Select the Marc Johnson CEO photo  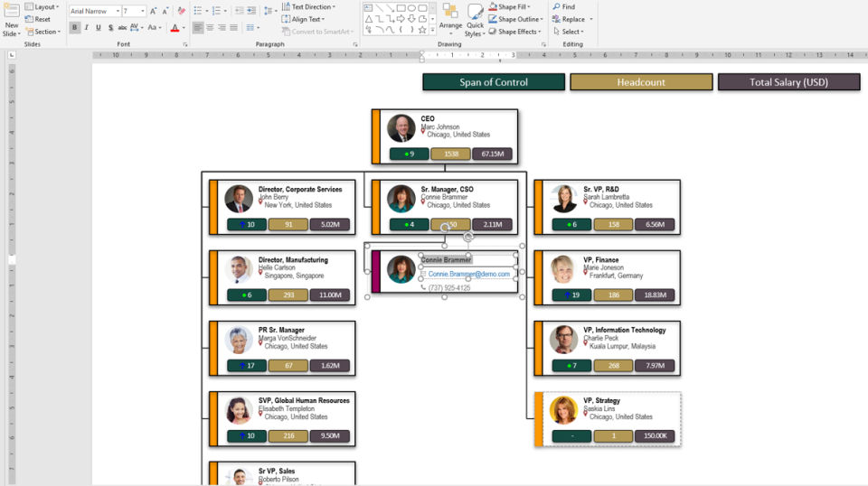(x=401, y=128)
